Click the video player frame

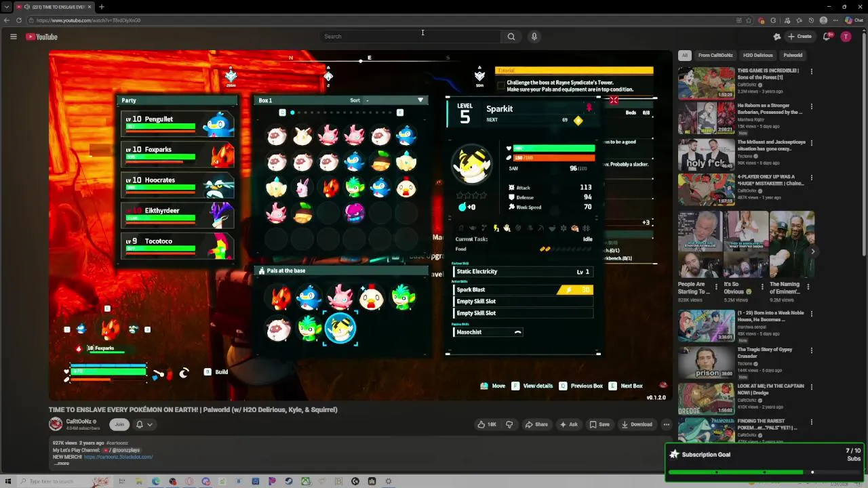[360, 226]
